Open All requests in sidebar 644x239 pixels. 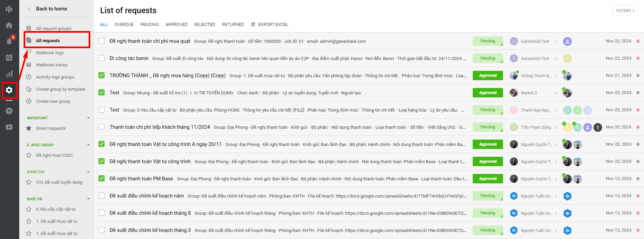(x=48, y=40)
